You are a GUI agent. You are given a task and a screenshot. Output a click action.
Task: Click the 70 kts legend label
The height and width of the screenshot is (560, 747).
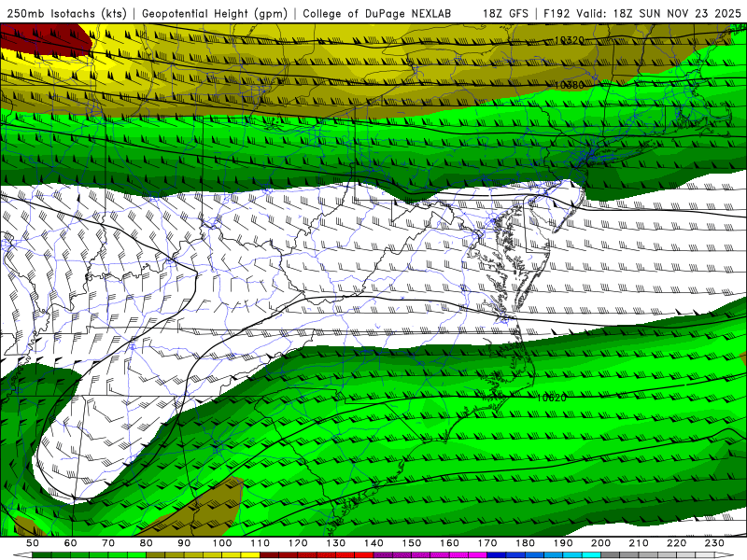108,543
